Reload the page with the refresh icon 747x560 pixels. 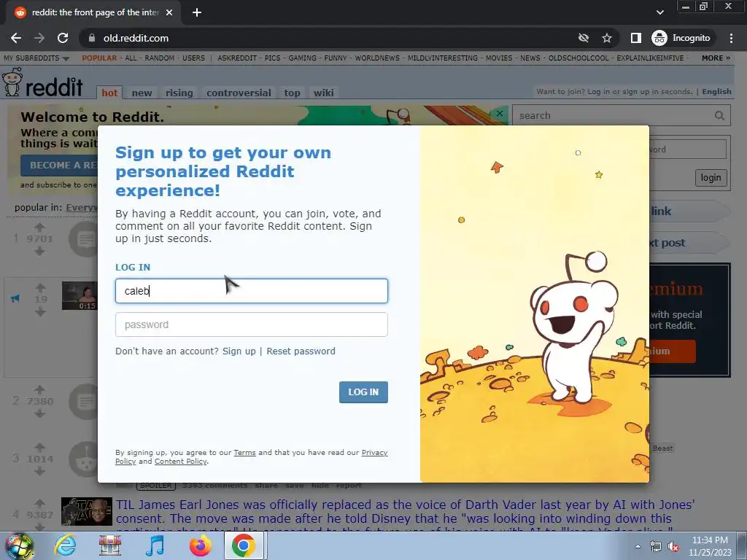(63, 38)
